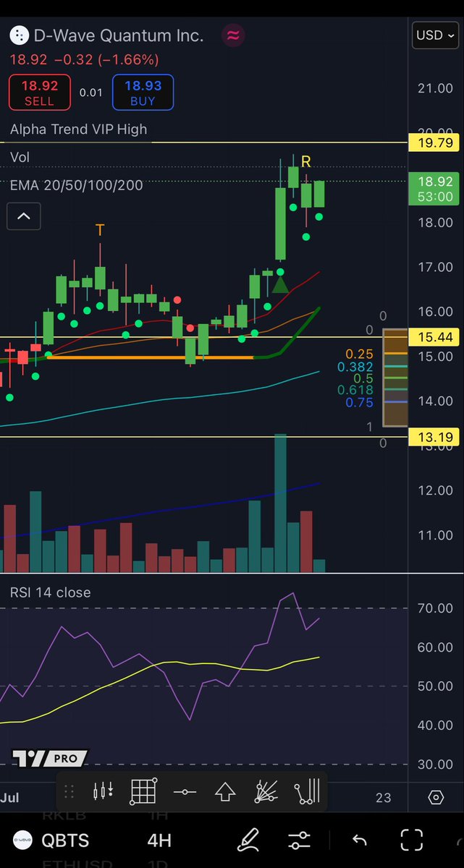Tap the 15.44 price label on the axis
This screenshot has height=868, width=464.
434,337
